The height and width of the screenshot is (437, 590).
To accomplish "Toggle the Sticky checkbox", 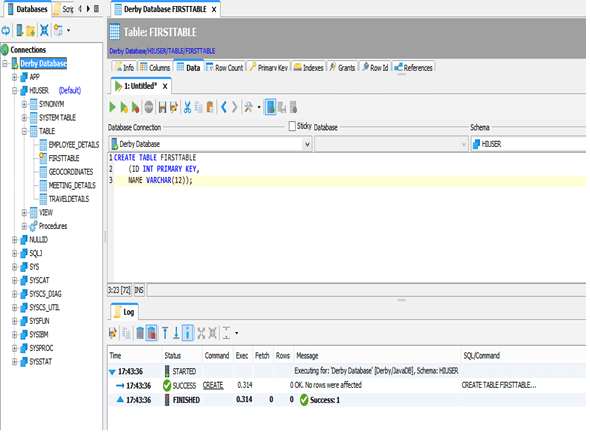I will (292, 126).
